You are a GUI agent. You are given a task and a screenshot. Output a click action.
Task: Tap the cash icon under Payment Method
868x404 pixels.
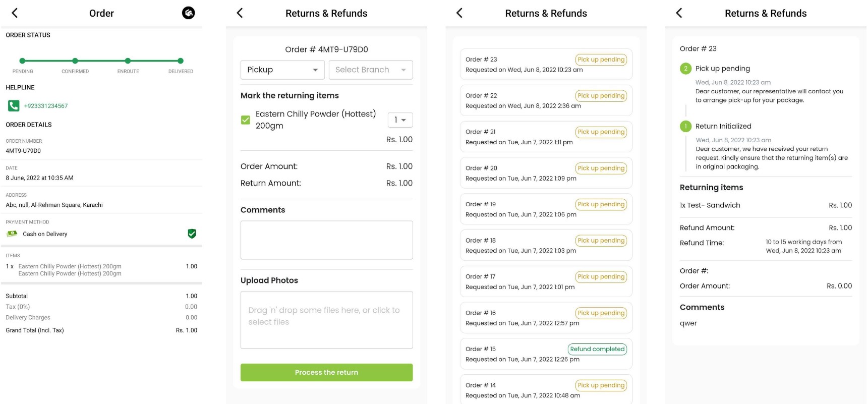12,234
